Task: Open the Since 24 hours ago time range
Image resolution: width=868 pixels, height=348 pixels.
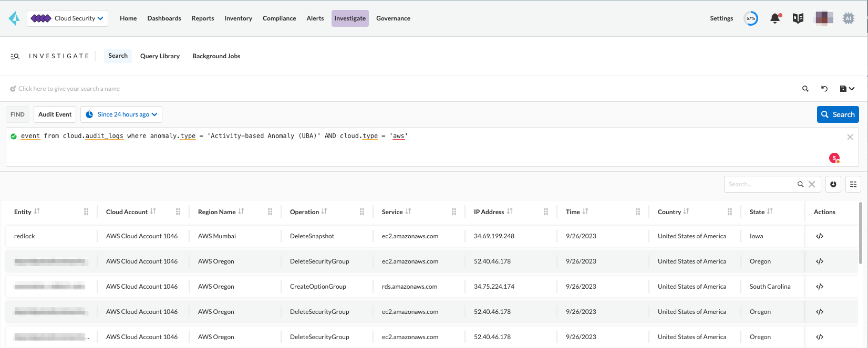Action: point(121,114)
